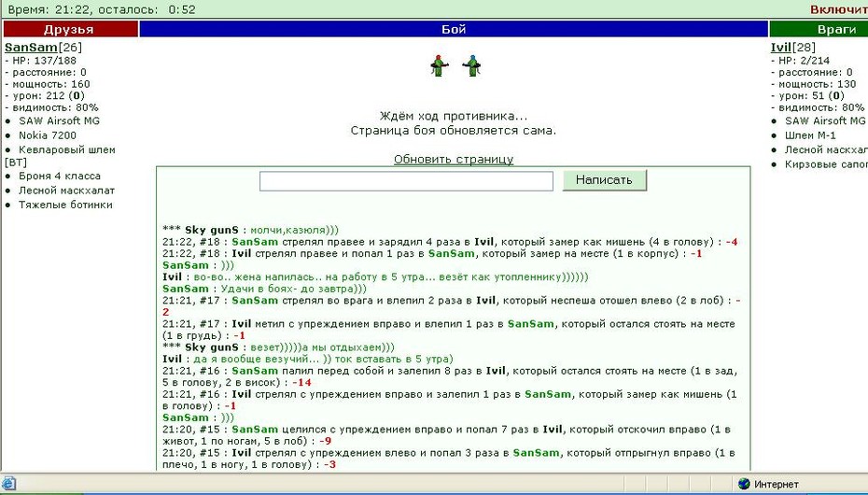Click the blue soldier figure icon

(471, 66)
